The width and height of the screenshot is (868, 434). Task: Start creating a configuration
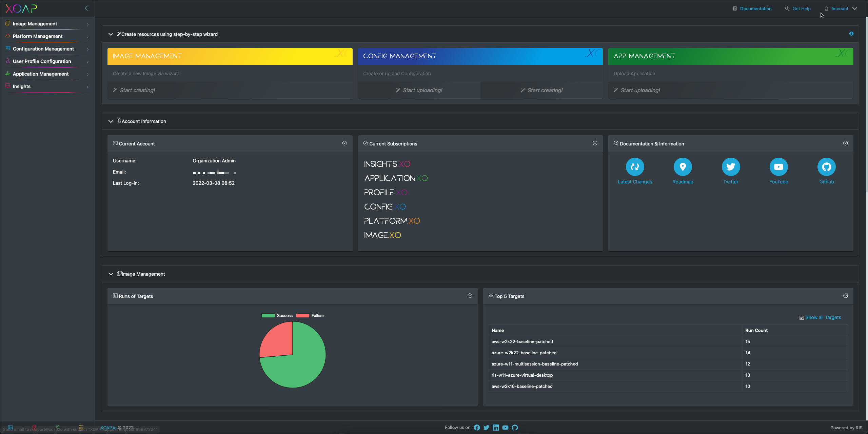(x=541, y=90)
